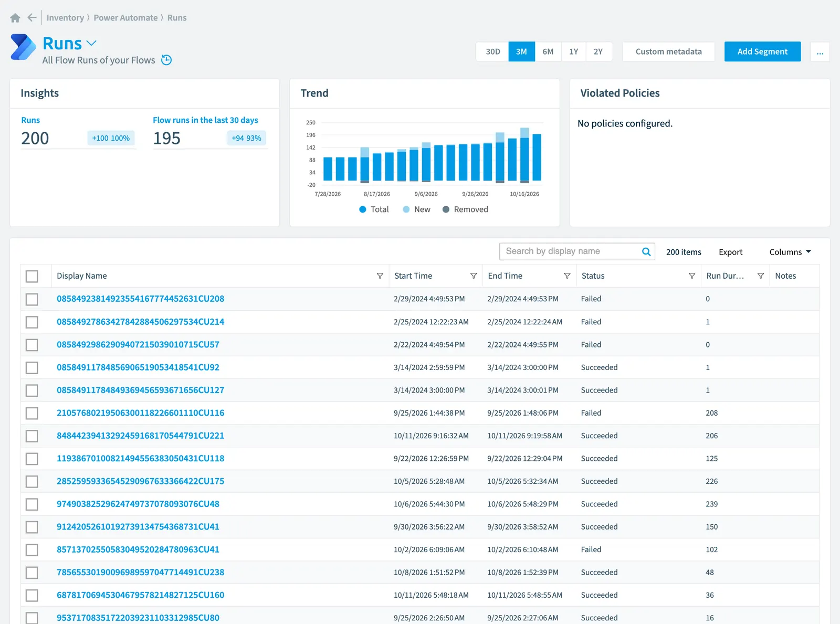Check the row ending in CU92
This screenshot has width=840, height=624.
click(32, 367)
